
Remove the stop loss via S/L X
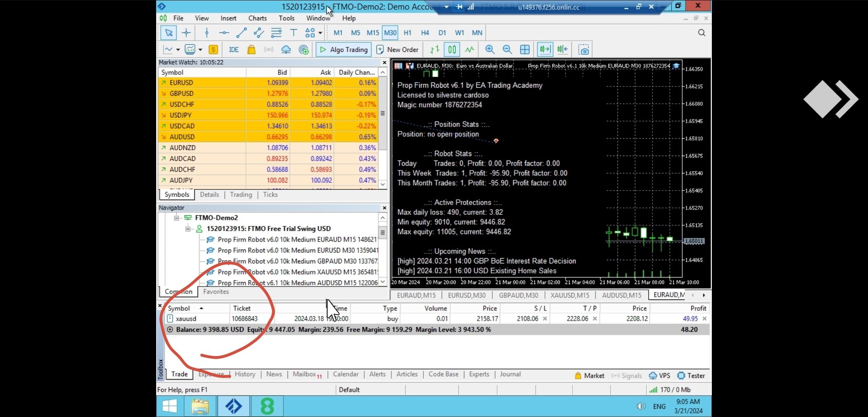click(545, 319)
